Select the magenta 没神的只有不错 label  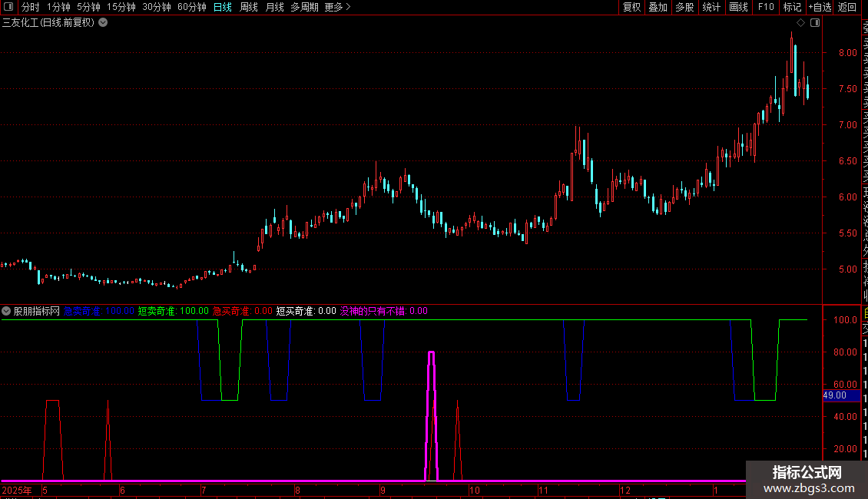click(x=383, y=311)
